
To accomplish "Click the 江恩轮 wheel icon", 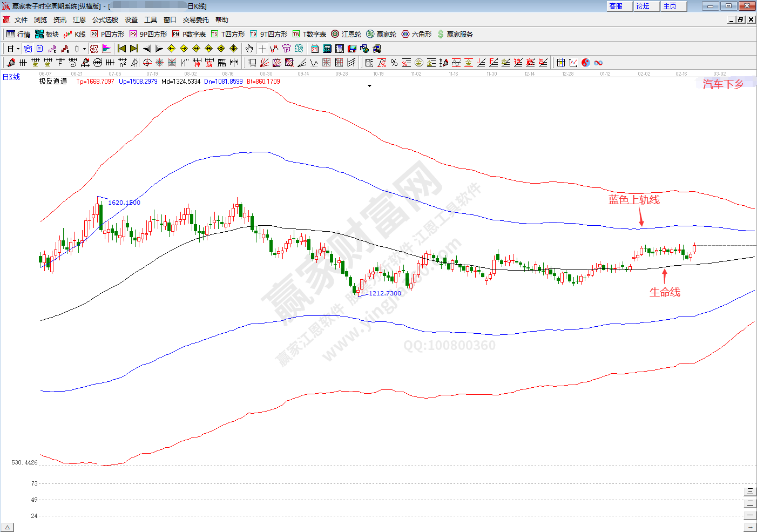I will 346,34.
